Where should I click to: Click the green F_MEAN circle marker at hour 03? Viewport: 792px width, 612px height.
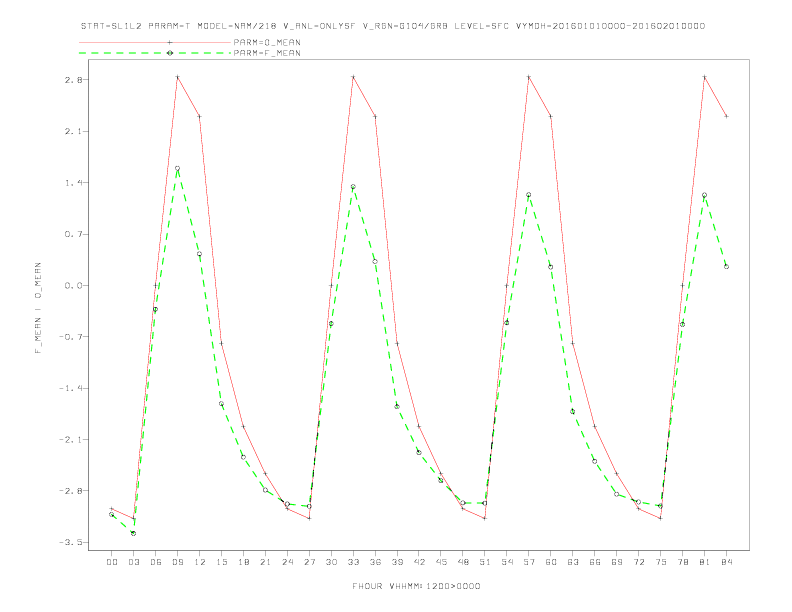[x=133, y=533]
